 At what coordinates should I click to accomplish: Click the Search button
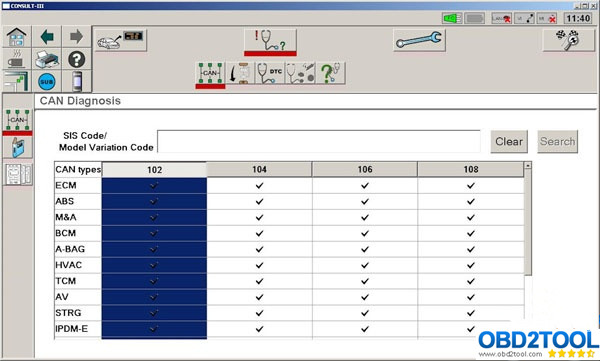click(x=558, y=142)
